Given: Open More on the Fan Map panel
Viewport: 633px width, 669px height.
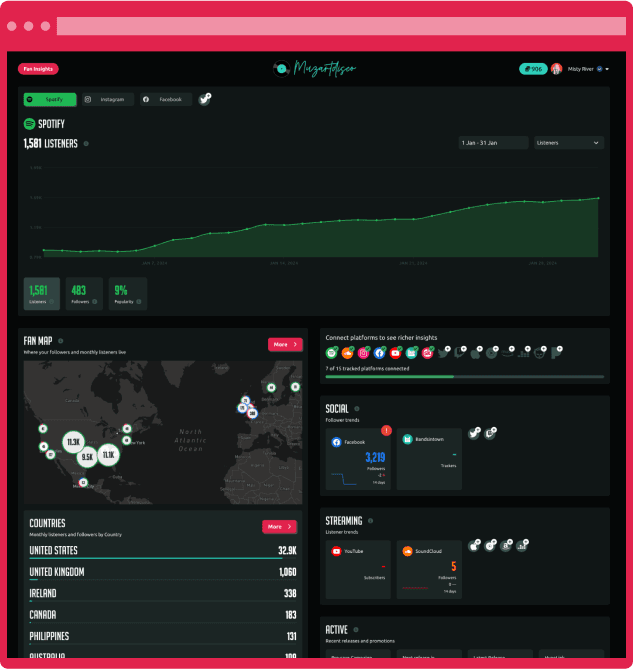Looking at the screenshot, I should tap(285, 344).
